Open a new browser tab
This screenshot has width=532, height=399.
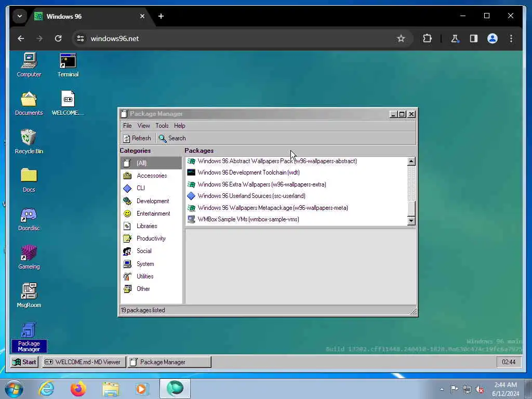161,16
